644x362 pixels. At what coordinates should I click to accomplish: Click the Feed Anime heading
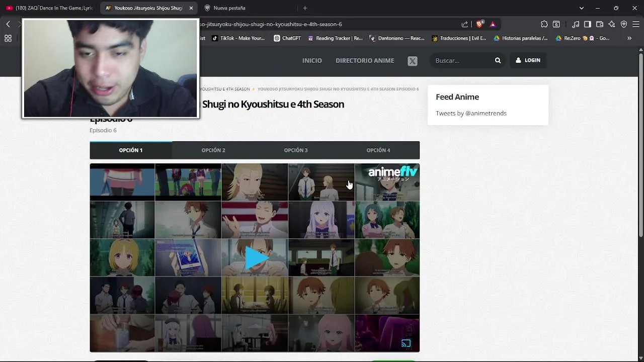(x=457, y=97)
